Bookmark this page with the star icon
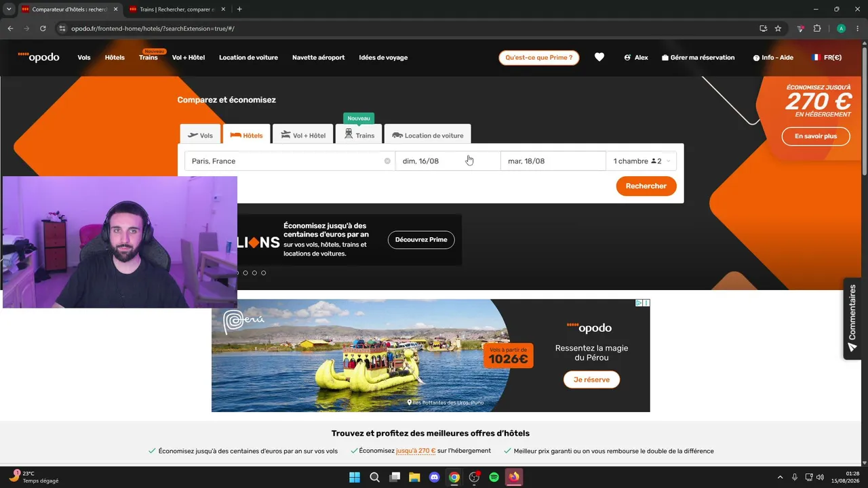868x488 pixels. click(778, 28)
